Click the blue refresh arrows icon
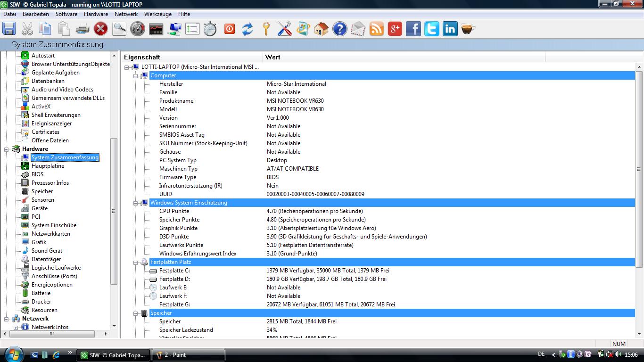This screenshot has height=362, width=644. (x=248, y=29)
